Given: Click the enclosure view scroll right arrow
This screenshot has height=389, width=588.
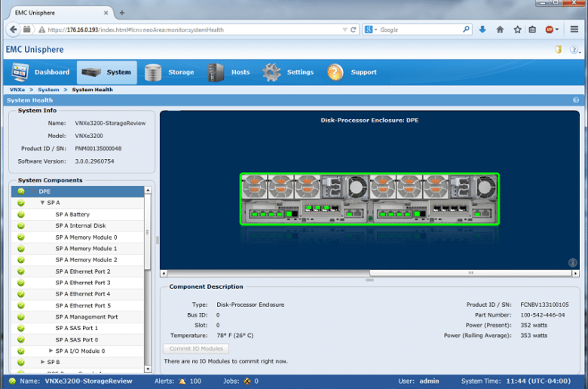Looking at the screenshot, I should point(576,274).
